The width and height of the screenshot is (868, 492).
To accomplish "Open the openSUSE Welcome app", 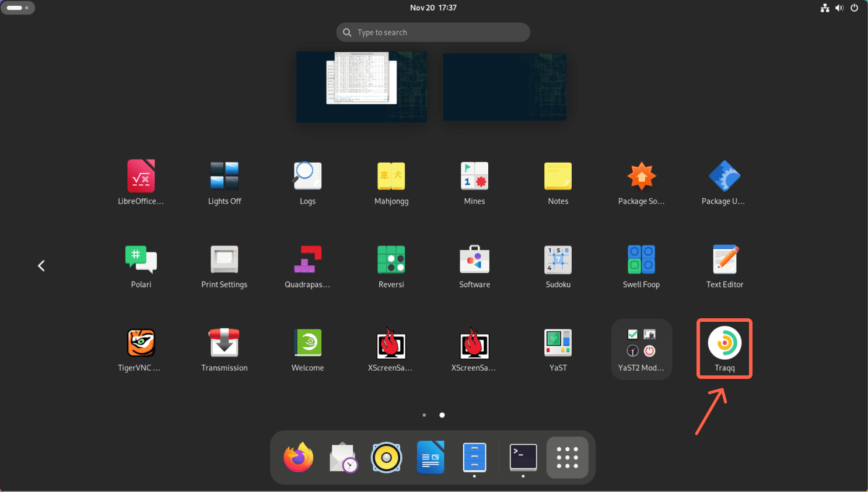I will click(307, 343).
